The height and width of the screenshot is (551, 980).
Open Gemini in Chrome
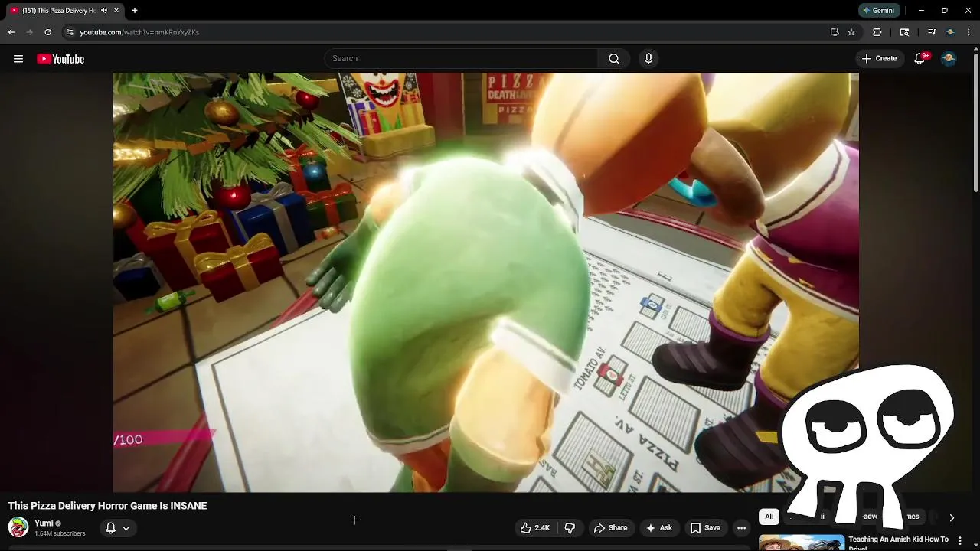point(879,11)
